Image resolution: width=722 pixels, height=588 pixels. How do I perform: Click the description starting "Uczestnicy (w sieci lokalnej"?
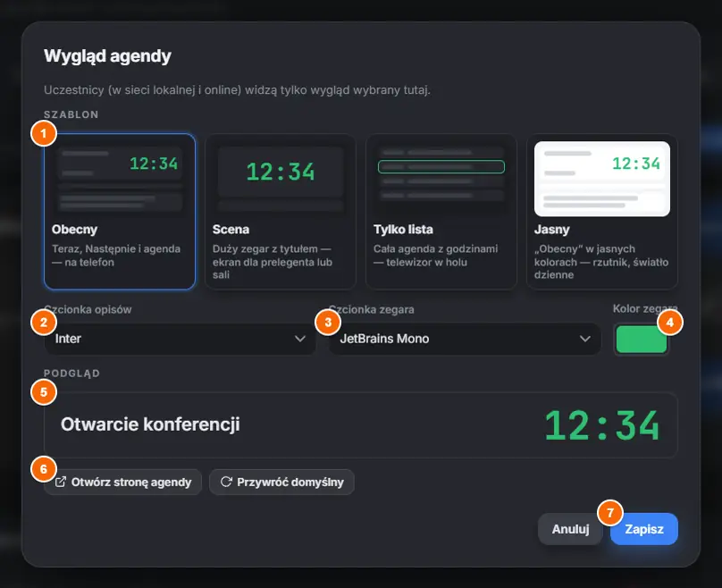click(237, 89)
